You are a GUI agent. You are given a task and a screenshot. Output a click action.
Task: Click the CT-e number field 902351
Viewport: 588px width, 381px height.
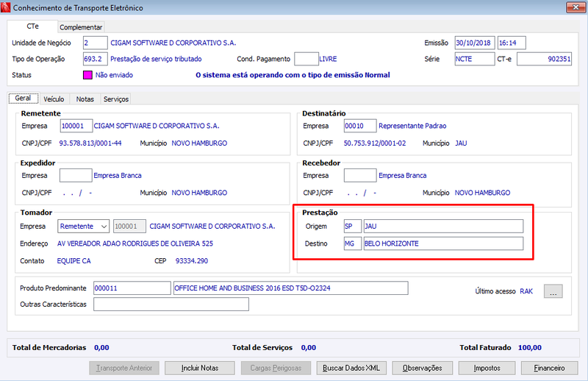tap(544, 59)
